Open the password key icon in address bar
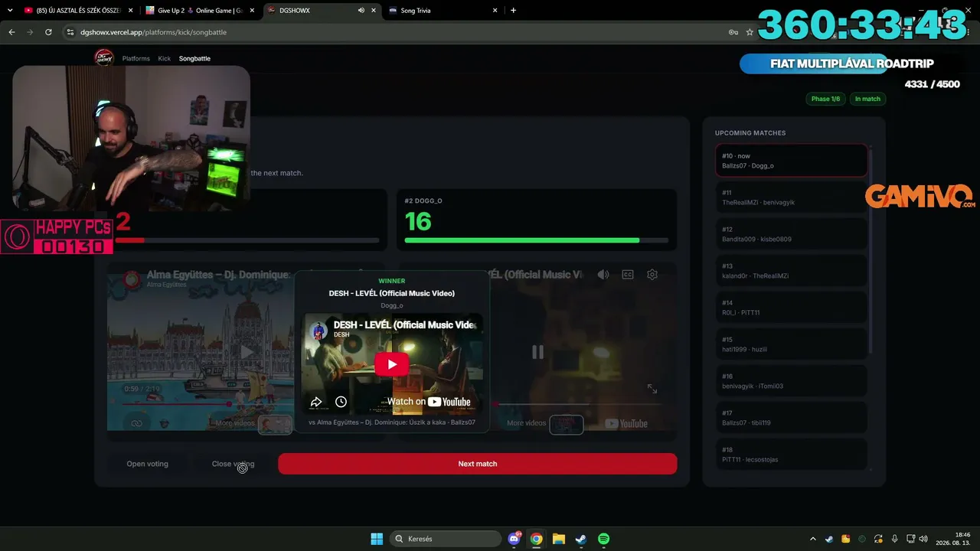The width and height of the screenshot is (980, 551). (733, 32)
